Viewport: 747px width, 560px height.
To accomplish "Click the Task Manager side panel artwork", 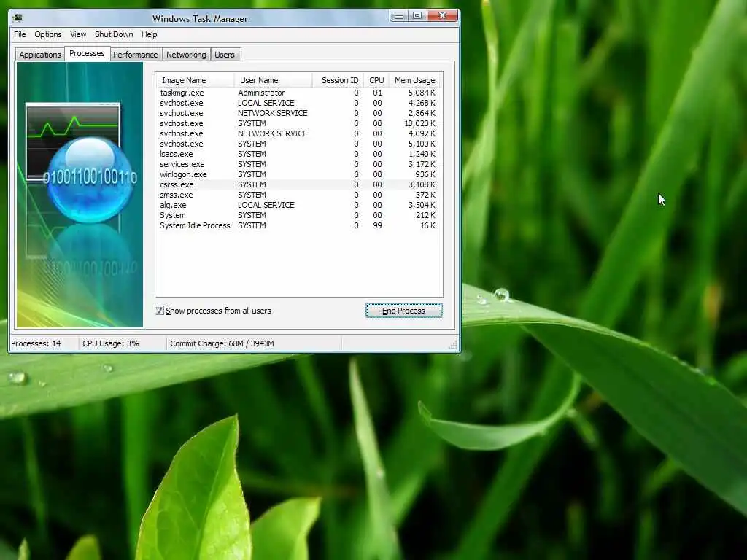I will click(80, 195).
